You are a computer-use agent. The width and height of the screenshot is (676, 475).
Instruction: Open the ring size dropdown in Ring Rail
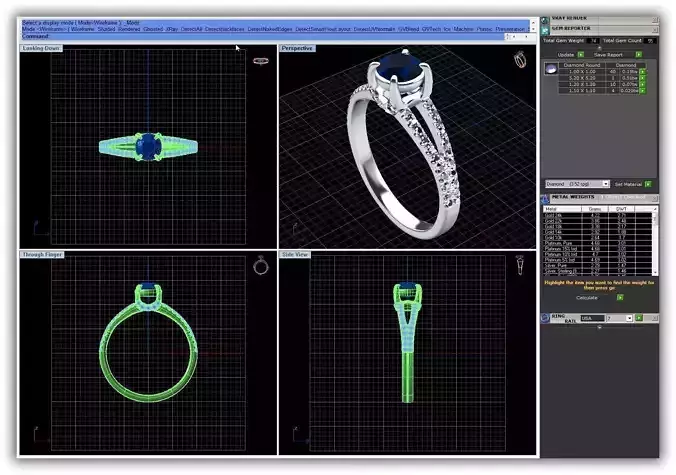tap(629, 318)
